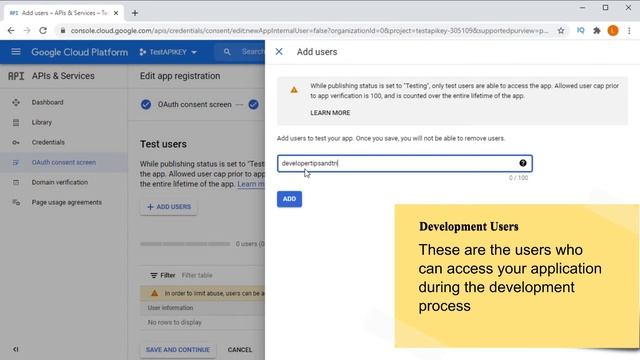Click the Filter icon
This screenshot has width=640, height=360.
tap(153, 276)
